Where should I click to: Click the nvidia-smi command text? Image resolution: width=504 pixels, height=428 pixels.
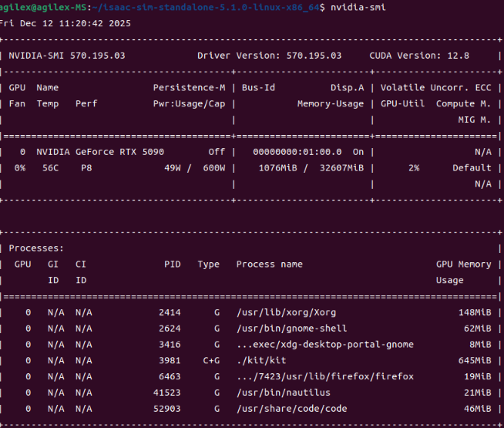tap(358, 7)
